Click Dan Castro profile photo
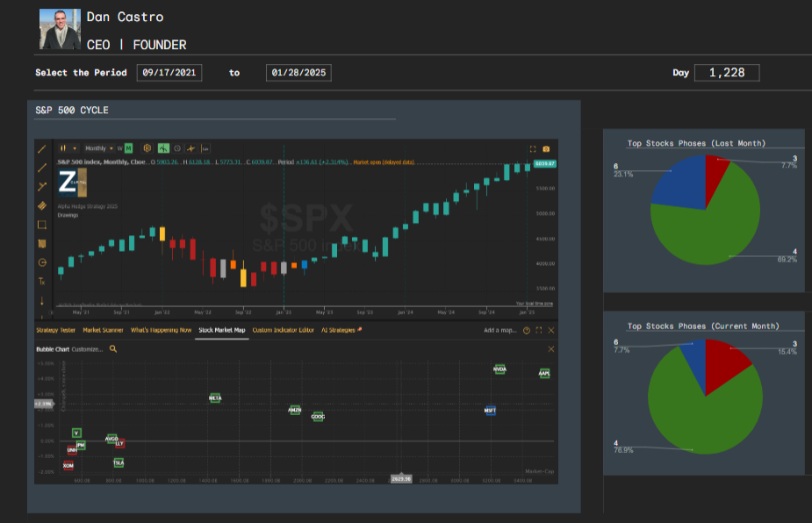The width and height of the screenshot is (812, 523). (x=60, y=29)
